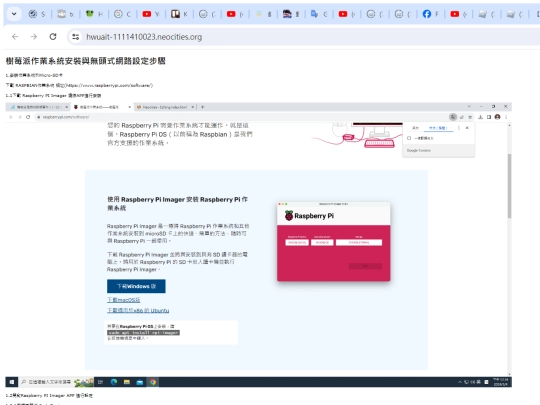
Task: Open the translate popup options dots
Action: (458, 128)
